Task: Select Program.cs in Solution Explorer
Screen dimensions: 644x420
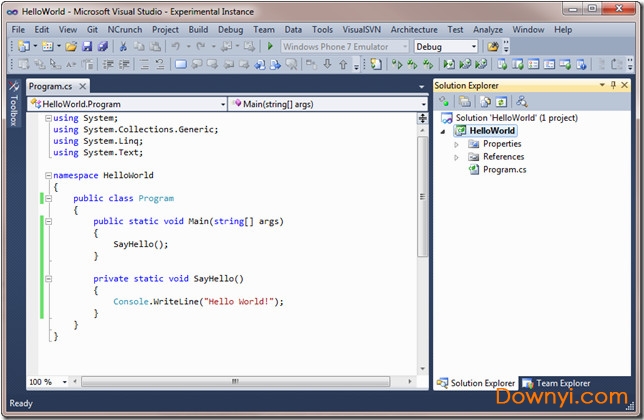Action: [x=504, y=170]
